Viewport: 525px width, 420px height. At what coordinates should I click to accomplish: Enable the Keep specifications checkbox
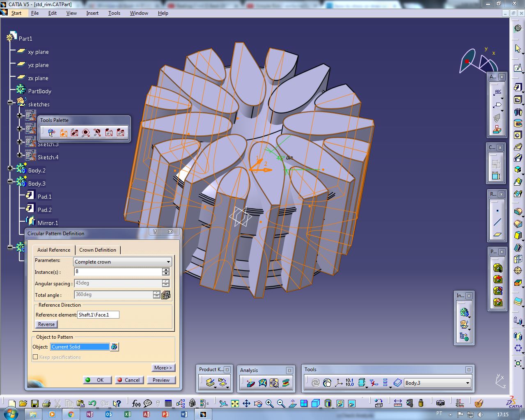click(35, 357)
